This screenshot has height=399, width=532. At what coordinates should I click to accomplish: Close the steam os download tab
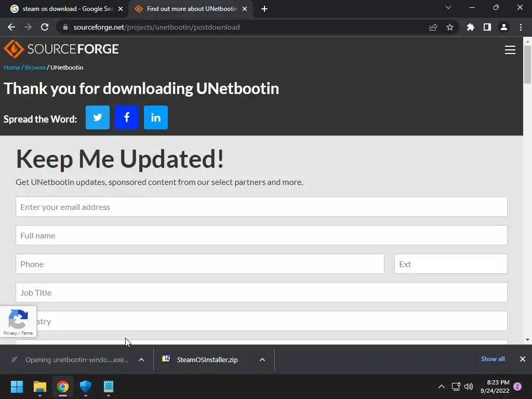click(x=121, y=9)
